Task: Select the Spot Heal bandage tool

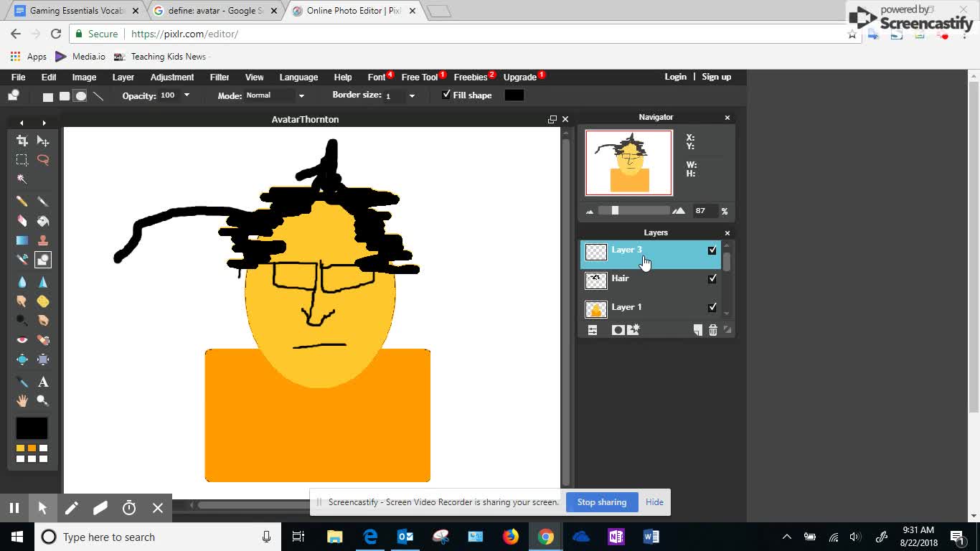Action: pos(43,339)
